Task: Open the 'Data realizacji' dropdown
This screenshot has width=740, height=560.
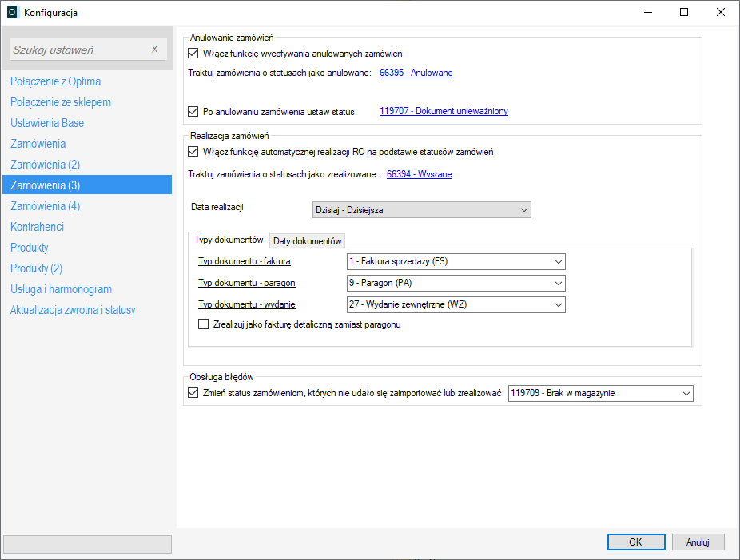Action: coord(421,209)
